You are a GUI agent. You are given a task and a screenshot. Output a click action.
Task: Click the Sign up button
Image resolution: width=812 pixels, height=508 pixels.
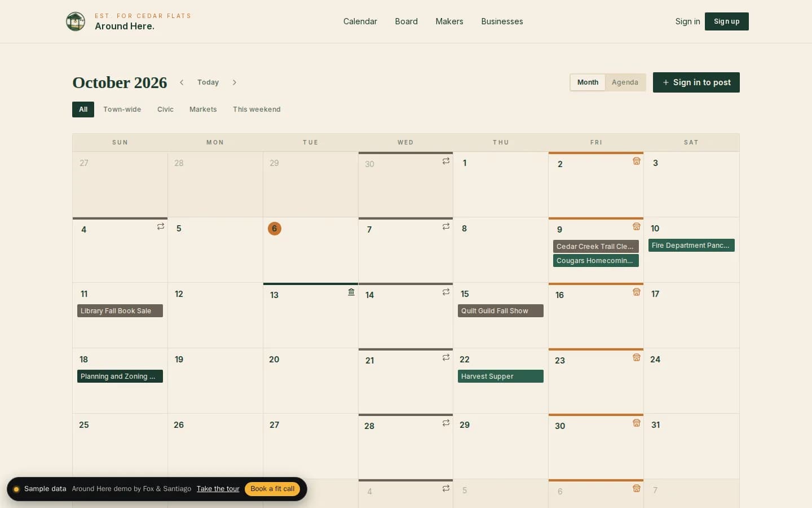pos(727,21)
